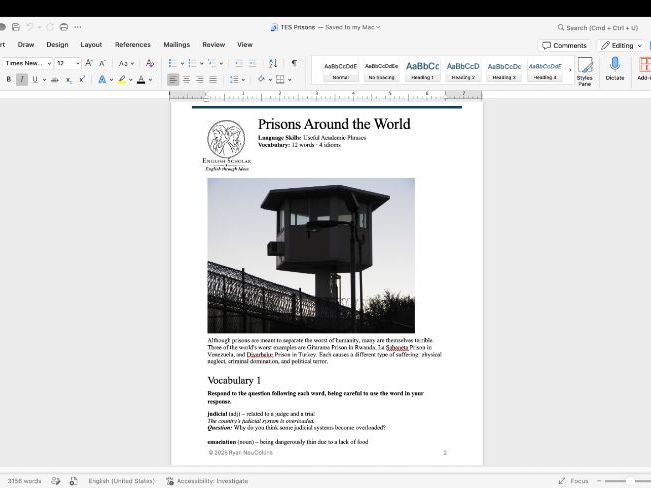Screen dimensions: 651x488
Task: Apply the Heading 1 style
Action: [x=422, y=70]
